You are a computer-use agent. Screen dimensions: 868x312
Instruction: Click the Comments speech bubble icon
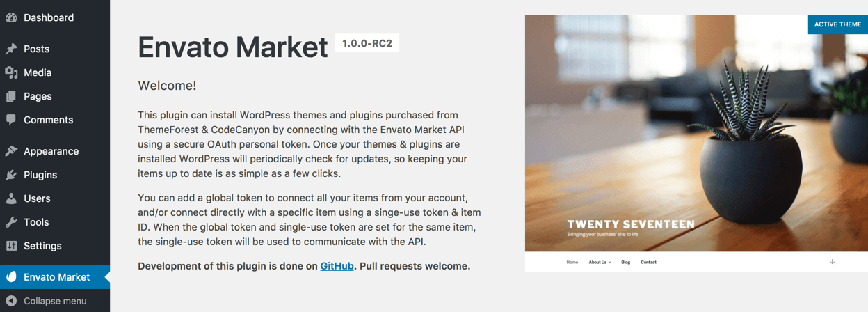pos(11,120)
